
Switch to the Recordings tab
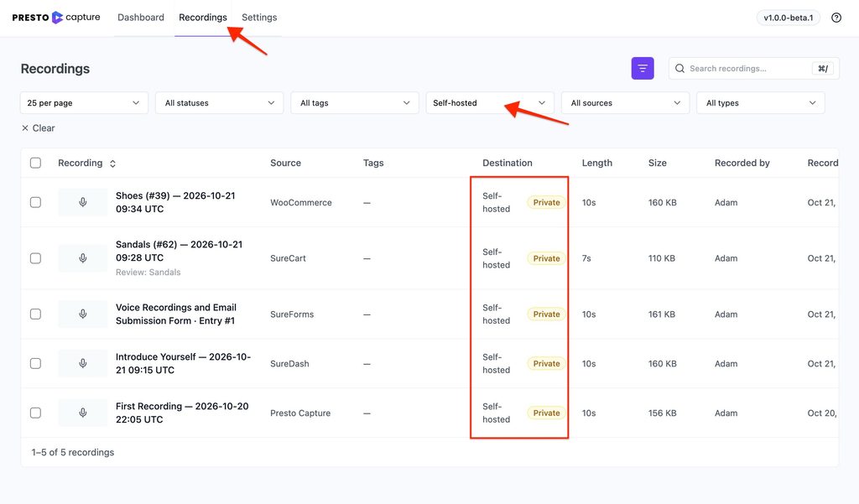pyautogui.click(x=203, y=18)
